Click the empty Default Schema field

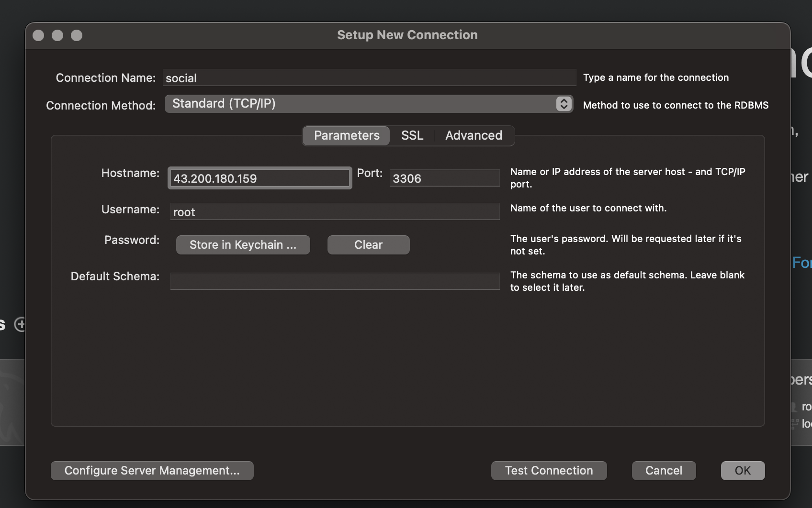(x=335, y=281)
